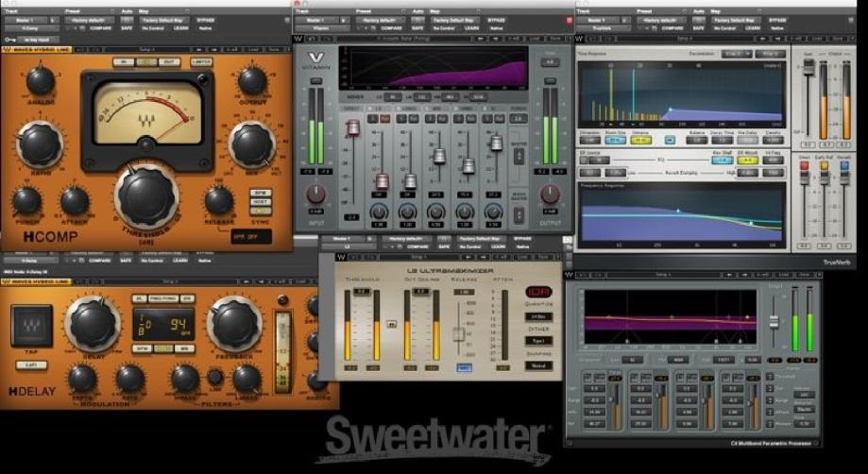Screen dimensions: 868x474
Task: Enable LoFi mode in H-Delay
Action: tap(31, 365)
